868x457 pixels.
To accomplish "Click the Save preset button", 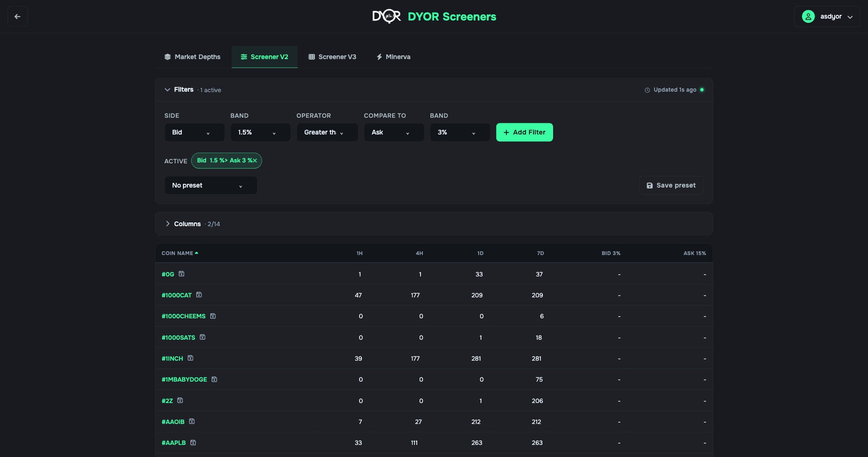I will pyautogui.click(x=671, y=185).
